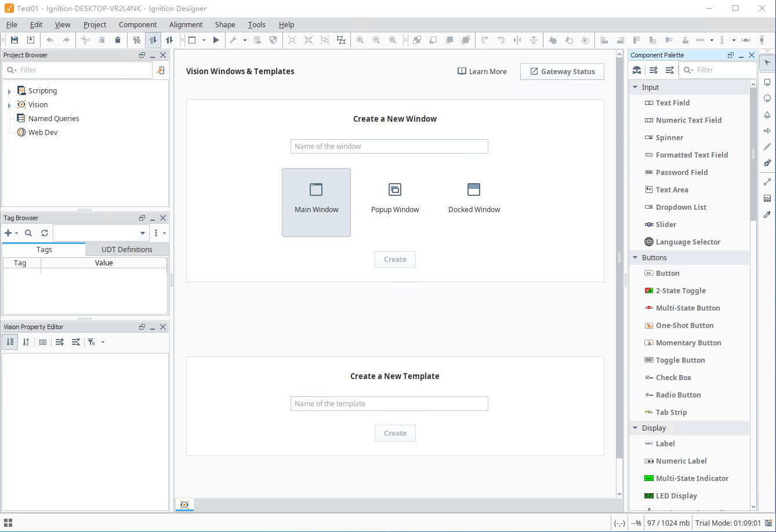Click the Main Window type icon

[316, 190]
